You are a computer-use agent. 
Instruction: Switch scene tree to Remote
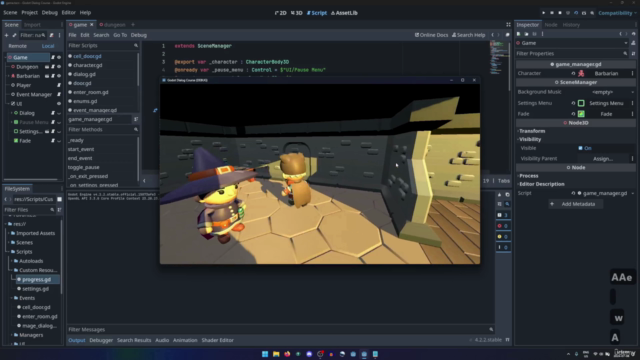click(x=18, y=46)
